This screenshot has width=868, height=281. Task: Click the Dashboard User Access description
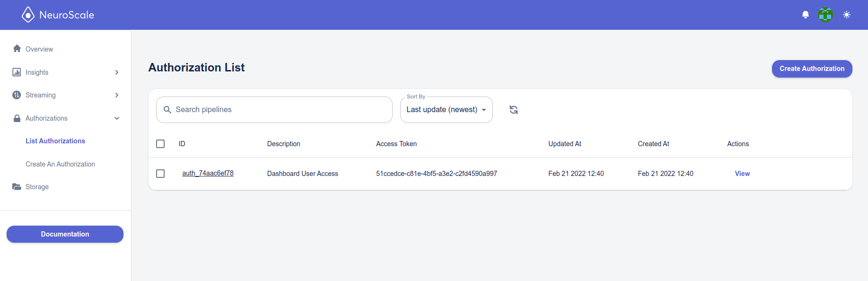[x=303, y=174]
